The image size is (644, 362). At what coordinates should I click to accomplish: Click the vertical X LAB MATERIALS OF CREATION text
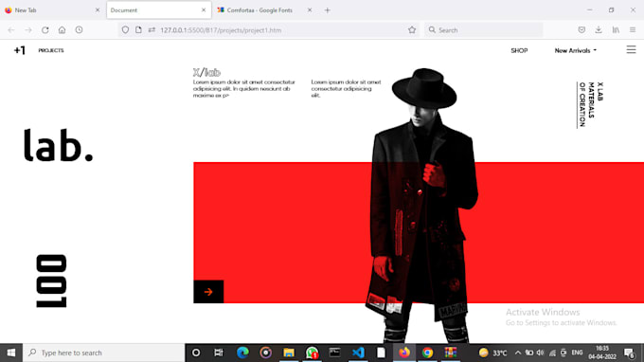[x=591, y=104]
